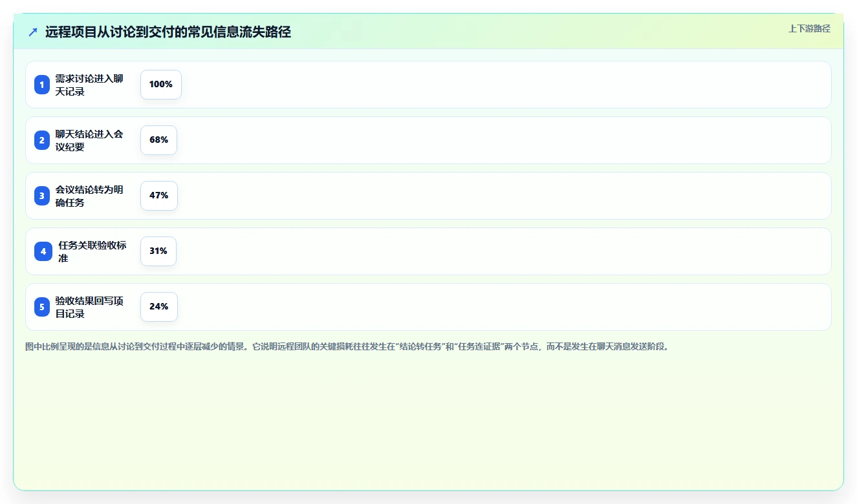
Task: Select the 100% percentage pill
Action: (161, 85)
